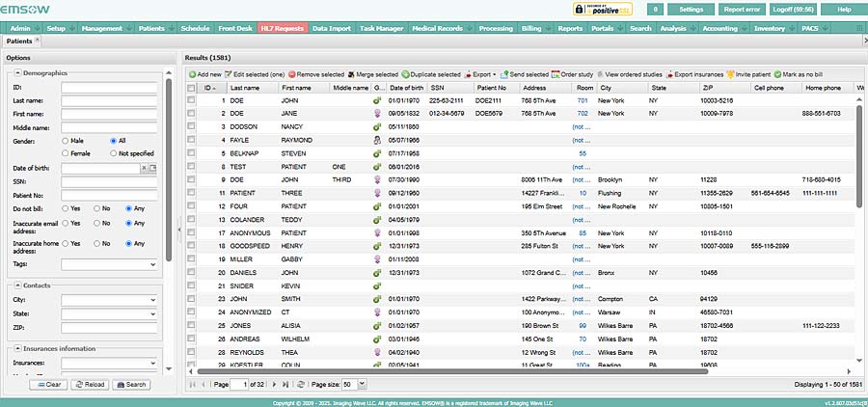Click the Add new patient icon

(192, 74)
